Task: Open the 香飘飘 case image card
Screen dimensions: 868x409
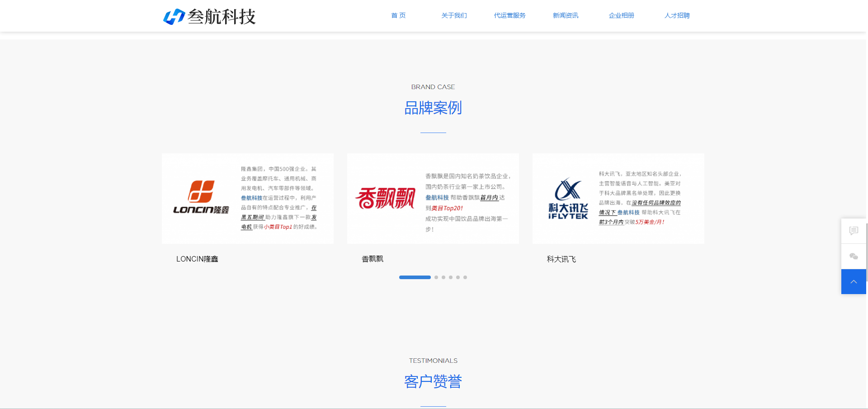Action: coord(433,199)
